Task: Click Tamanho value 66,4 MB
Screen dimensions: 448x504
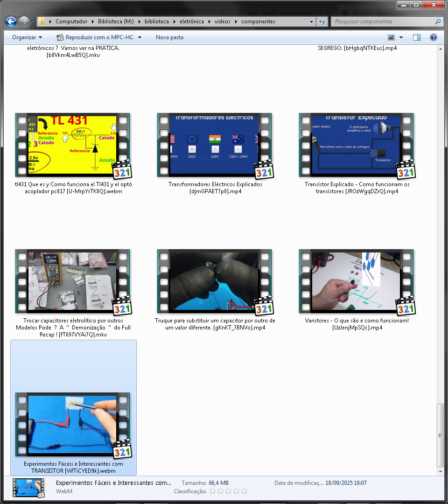Action: point(218,483)
